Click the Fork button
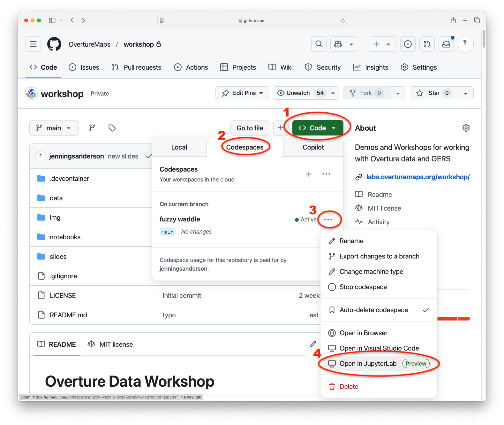The width and height of the screenshot is (504, 425). (366, 93)
